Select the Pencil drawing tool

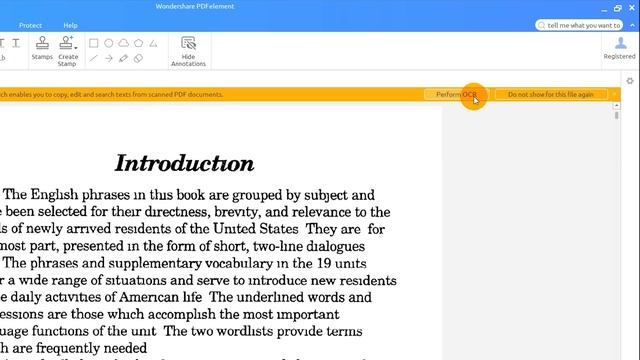coord(123,58)
